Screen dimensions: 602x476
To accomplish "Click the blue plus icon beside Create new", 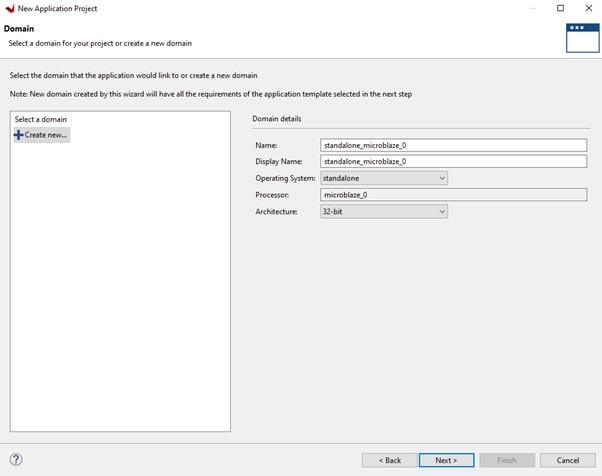I will pyautogui.click(x=18, y=135).
